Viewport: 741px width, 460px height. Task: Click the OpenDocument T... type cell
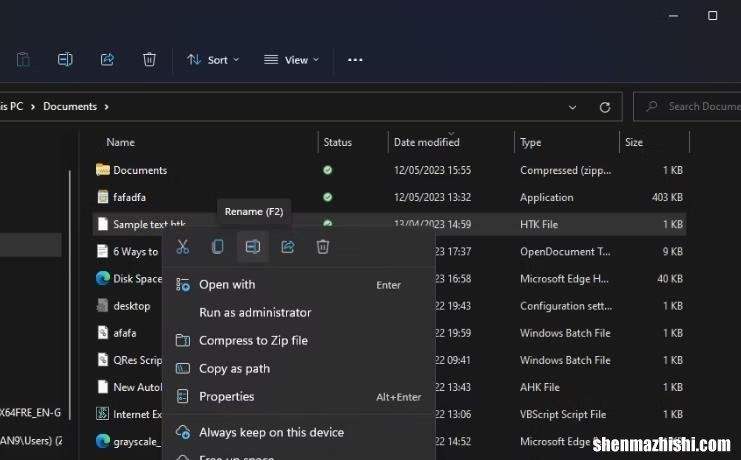pyautogui.click(x=565, y=252)
